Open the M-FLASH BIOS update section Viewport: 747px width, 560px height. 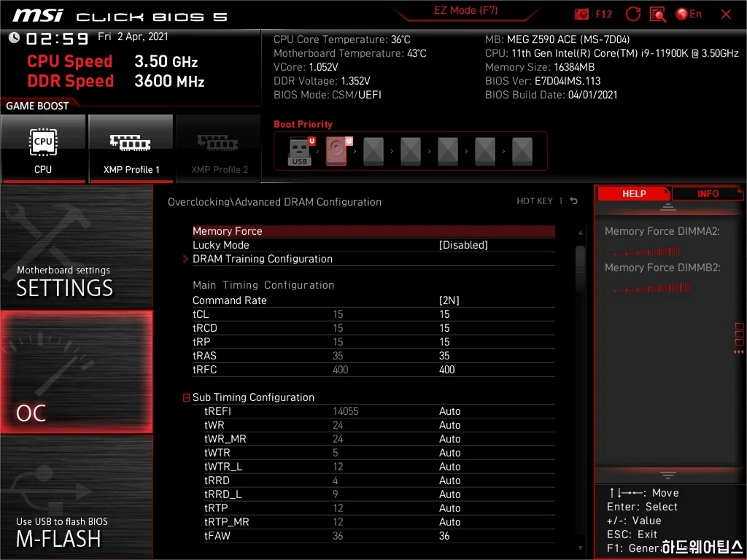point(77,497)
